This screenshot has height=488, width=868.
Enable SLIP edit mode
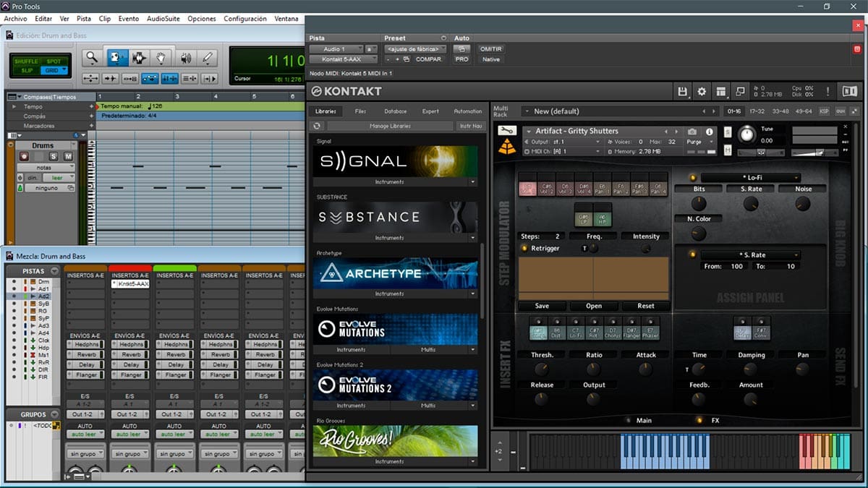tap(25, 70)
